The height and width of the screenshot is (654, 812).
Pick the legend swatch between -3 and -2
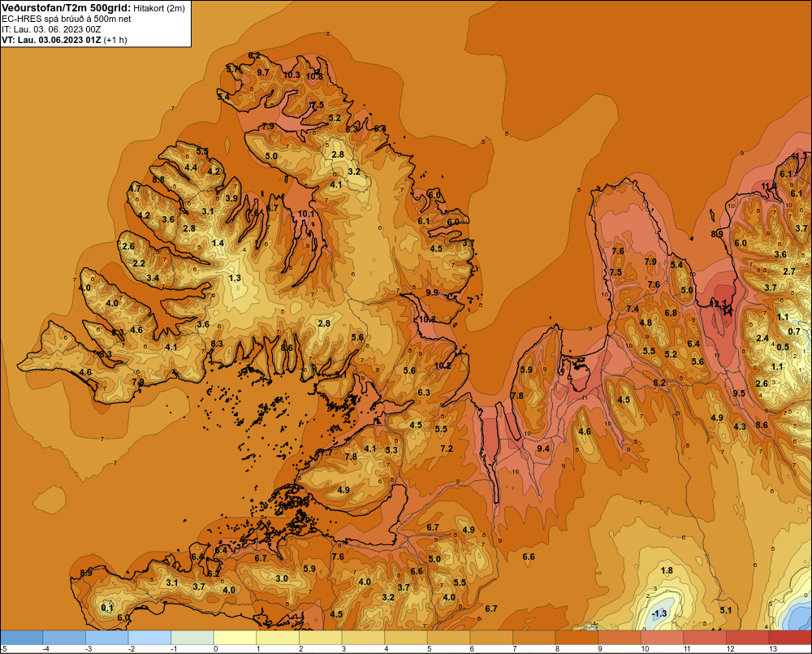tap(107, 637)
